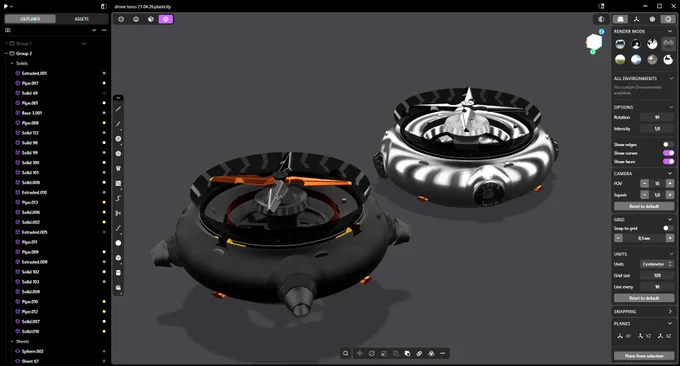Toggle Show faces switch off

click(668, 161)
